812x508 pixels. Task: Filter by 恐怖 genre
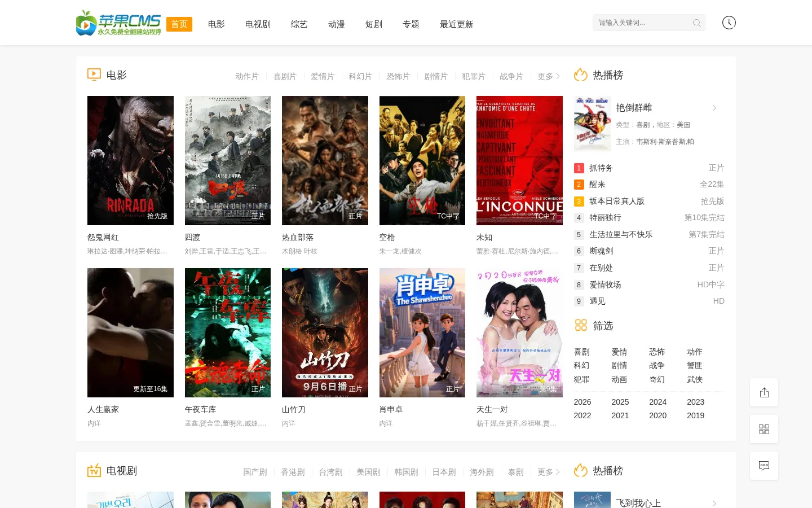[657, 352]
